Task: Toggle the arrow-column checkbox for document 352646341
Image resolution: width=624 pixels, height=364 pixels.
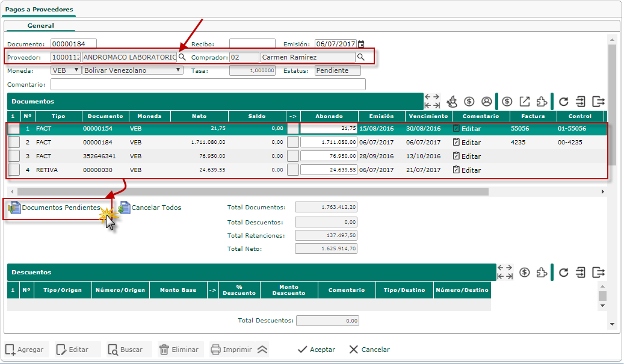Action: [x=293, y=156]
